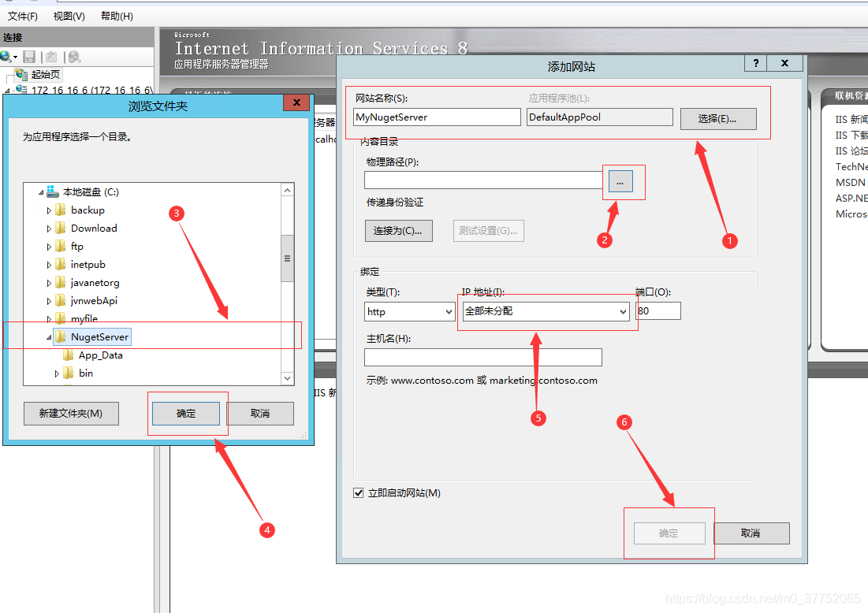Collapse the NugetServer folder
This screenshot has width=868, height=613.
pos(49,337)
